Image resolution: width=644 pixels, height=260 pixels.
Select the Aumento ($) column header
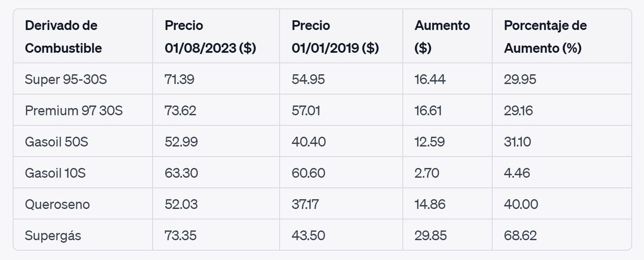coord(442,37)
